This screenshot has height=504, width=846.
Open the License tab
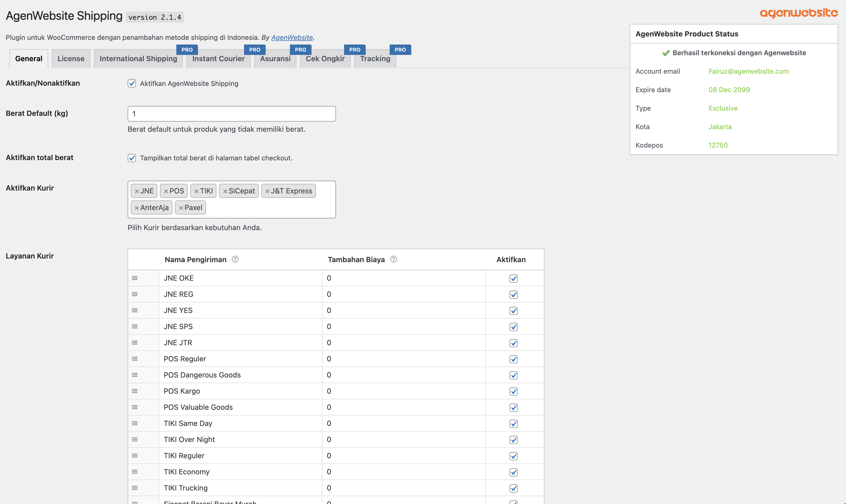click(71, 58)
